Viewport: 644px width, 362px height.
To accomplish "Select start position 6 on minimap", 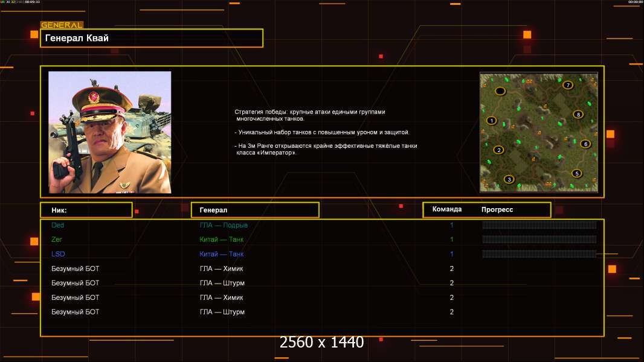I will tap(585, 144).
